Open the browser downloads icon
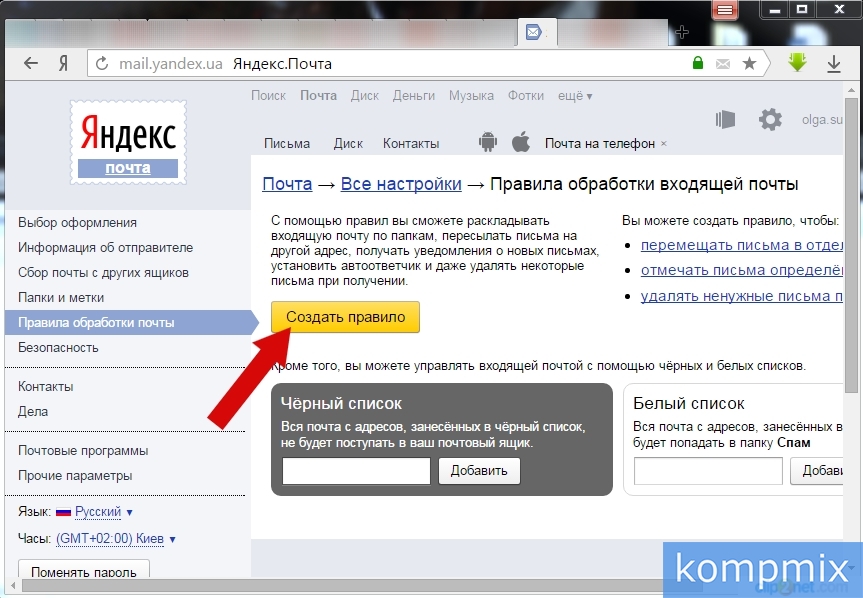This screenshot has width=863, height=598. click(834, 64)
